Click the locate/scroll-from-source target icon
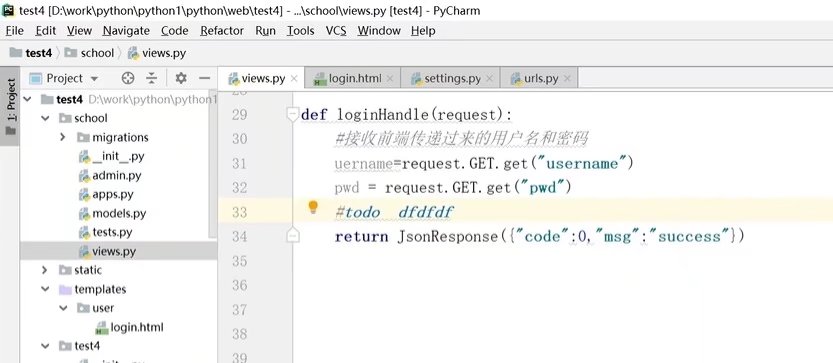The width and height of the screenshot is (833, 363). pos(128,79)
